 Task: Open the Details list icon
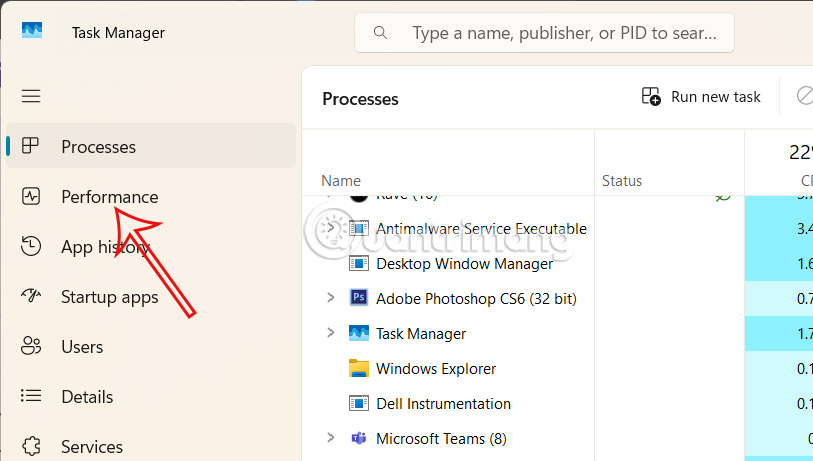[x=31, y=397]
